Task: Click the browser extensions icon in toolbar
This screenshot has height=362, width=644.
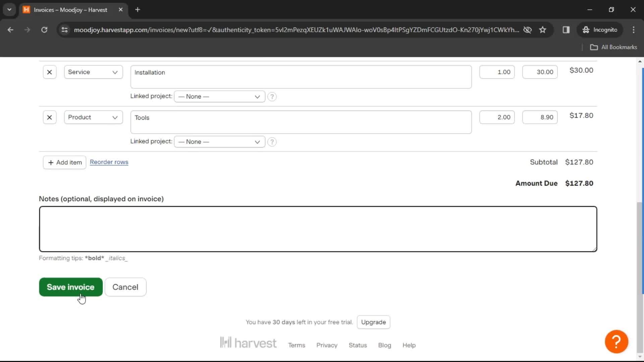Action: point(567,29)
